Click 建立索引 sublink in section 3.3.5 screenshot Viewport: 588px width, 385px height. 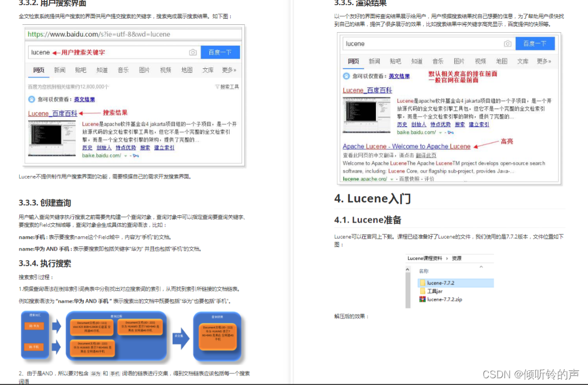point(479,125)
